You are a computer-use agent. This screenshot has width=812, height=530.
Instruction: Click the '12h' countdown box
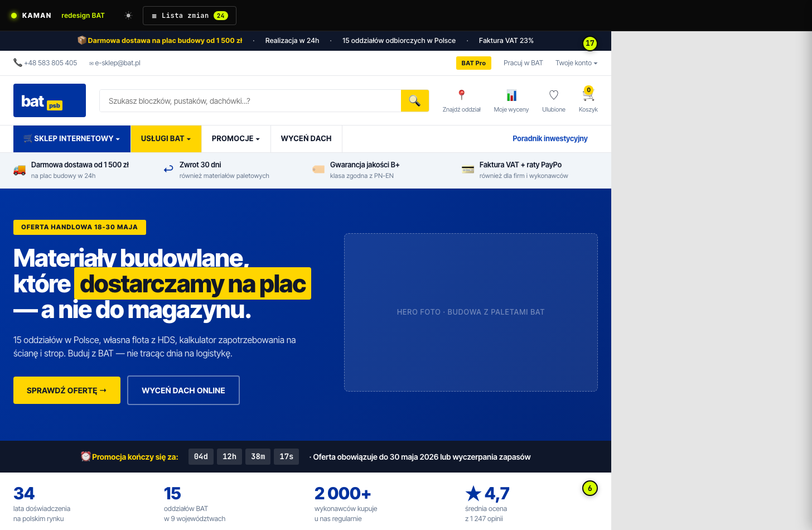[229, 457]
